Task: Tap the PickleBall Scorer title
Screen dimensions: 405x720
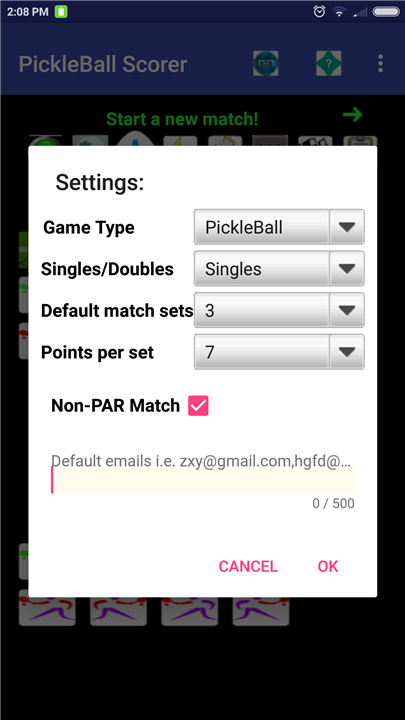Action: (x=103, y=64)
